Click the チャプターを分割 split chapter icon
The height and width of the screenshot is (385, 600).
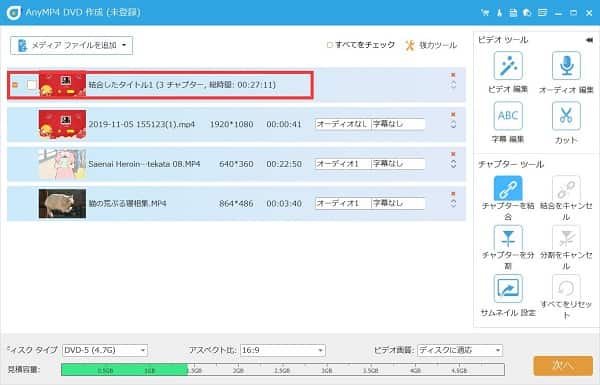click(x=508, y=238)
